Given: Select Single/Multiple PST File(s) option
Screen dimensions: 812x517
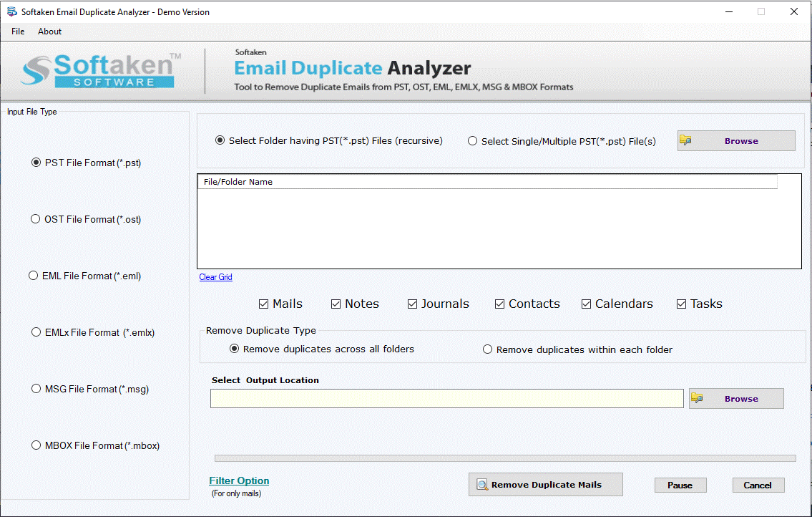Looking at the screenshot, I should (x=472, y=140).
